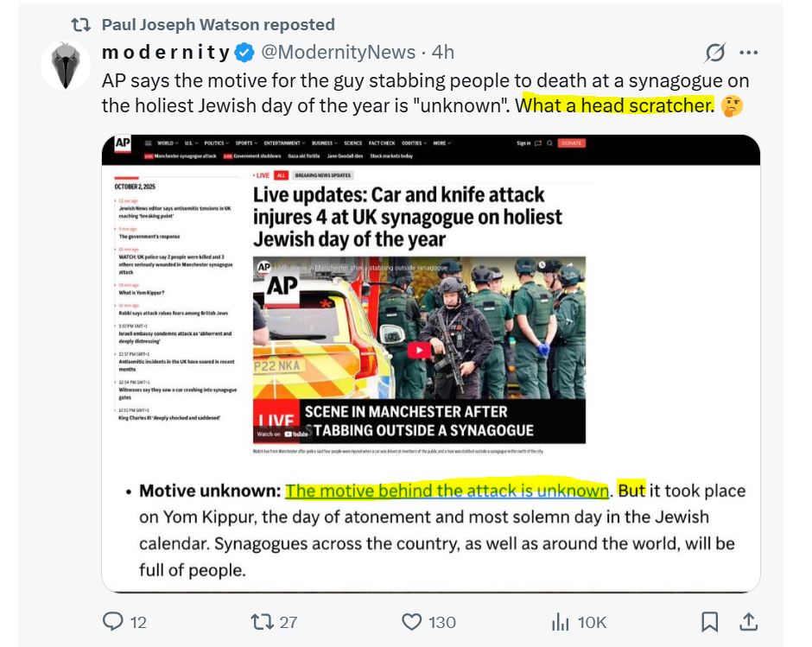Screen dimensions: 812x647
Task: Open the Paul Joseph Watson reposted link
Action: [218, 24]
